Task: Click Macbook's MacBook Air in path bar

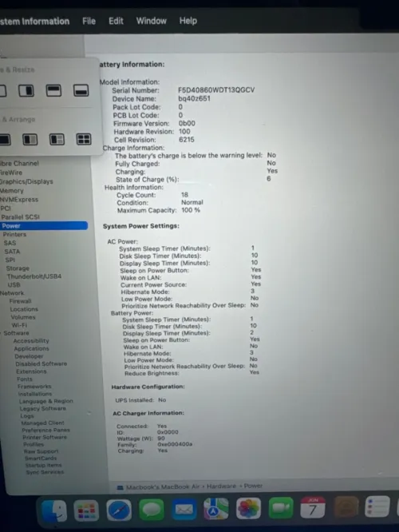Action: (x=163, y=487)
